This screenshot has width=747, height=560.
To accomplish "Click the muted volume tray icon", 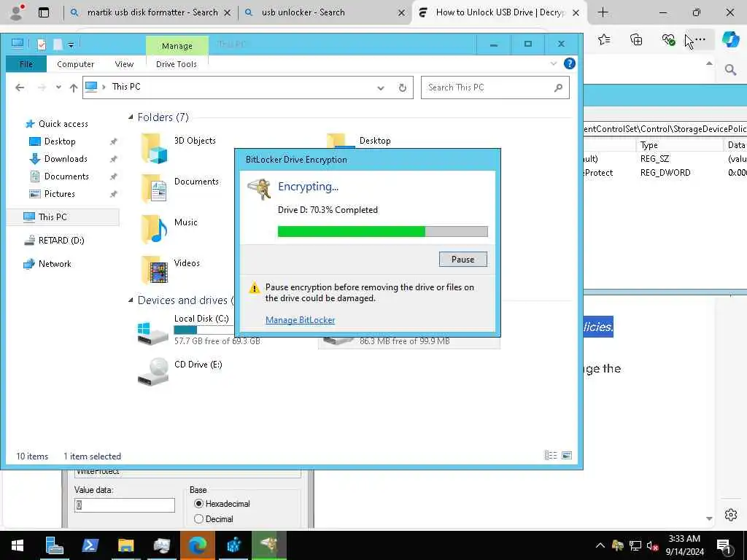I will tap(653, 545).
